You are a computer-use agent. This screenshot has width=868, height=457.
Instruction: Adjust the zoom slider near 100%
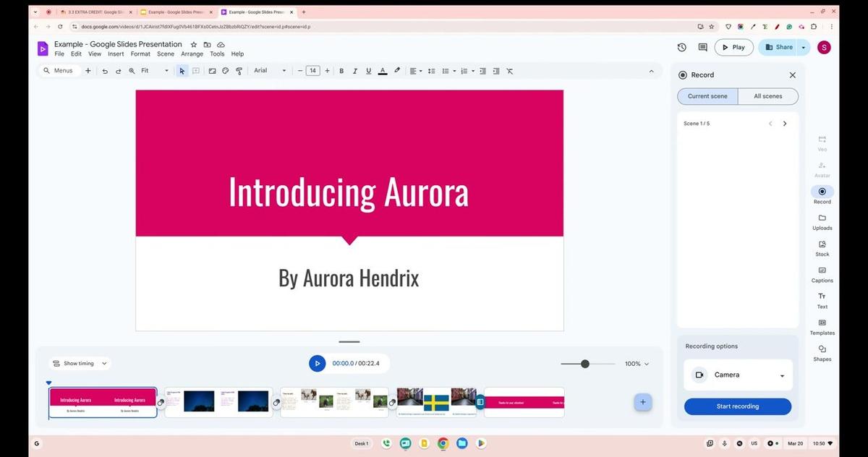coord(585,364)
